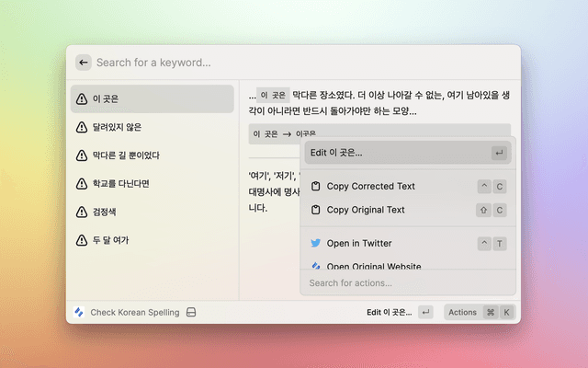Choose the 두 달 여가 result
The image size is (588, 368).
[x=153, y=240]
